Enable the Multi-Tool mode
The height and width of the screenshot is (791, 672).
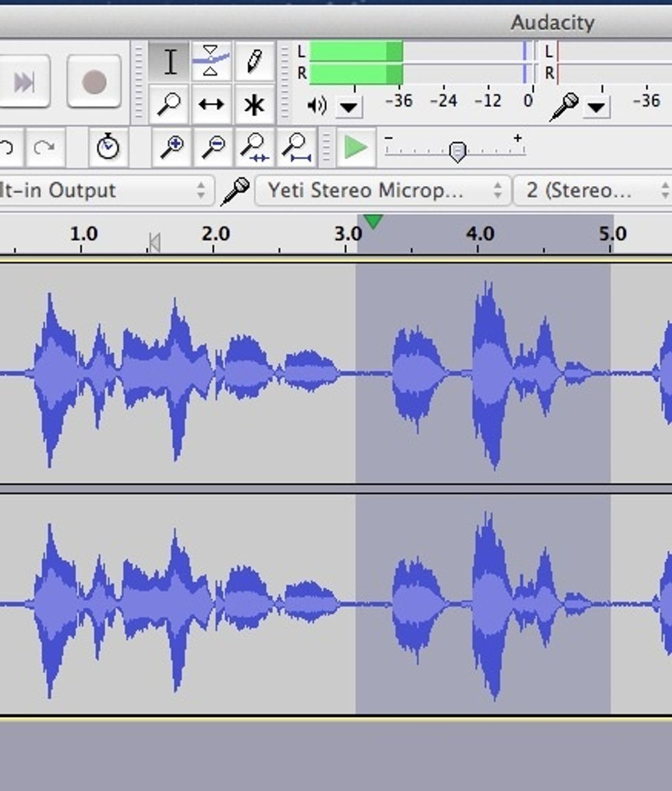click(x=252, y=104)
